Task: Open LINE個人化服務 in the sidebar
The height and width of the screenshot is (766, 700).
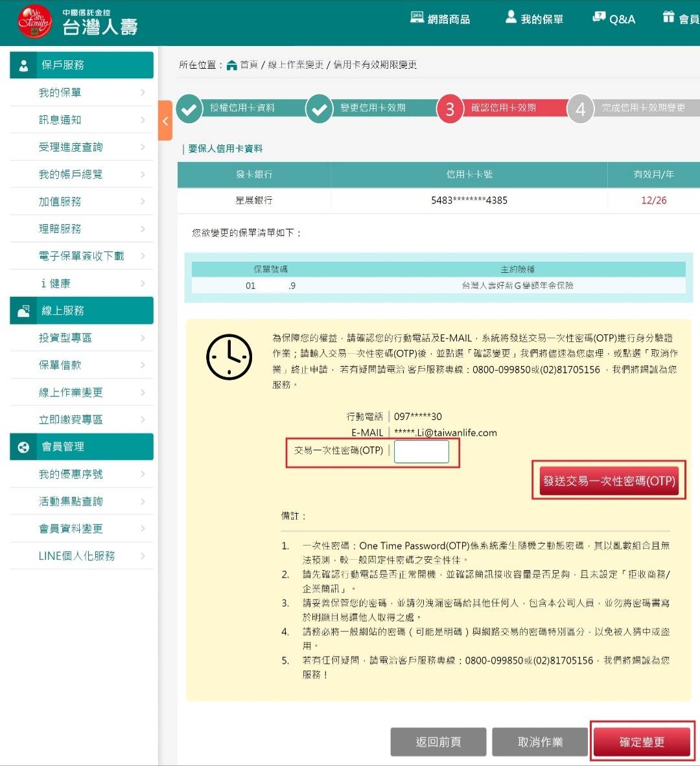Action: [x=82, y=556]
